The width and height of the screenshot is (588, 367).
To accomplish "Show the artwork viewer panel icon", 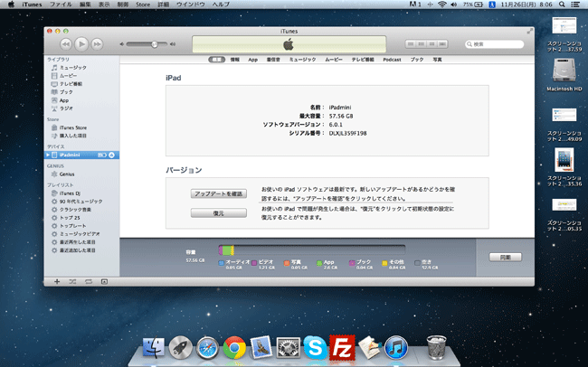I will click(x=104, y=281).
